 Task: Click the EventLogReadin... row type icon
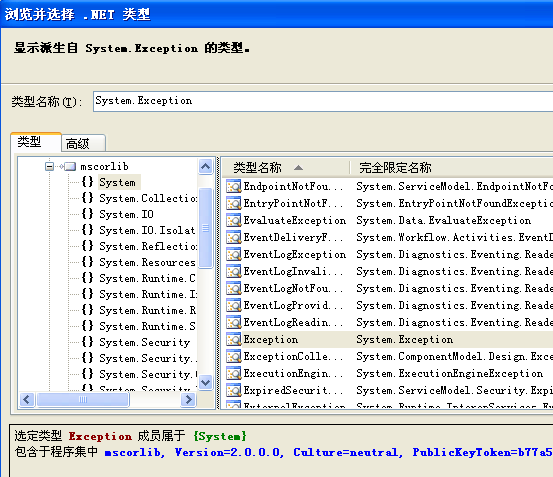[x=233, y=322]
